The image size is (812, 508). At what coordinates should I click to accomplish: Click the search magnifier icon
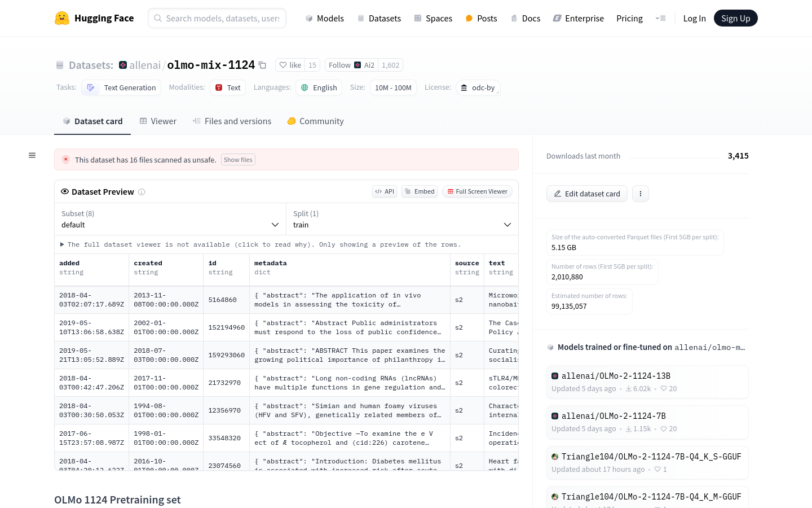point(158,18)
